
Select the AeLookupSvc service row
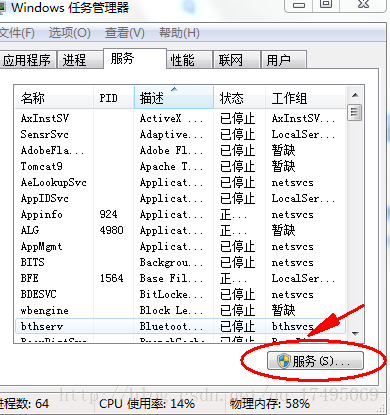180,182
